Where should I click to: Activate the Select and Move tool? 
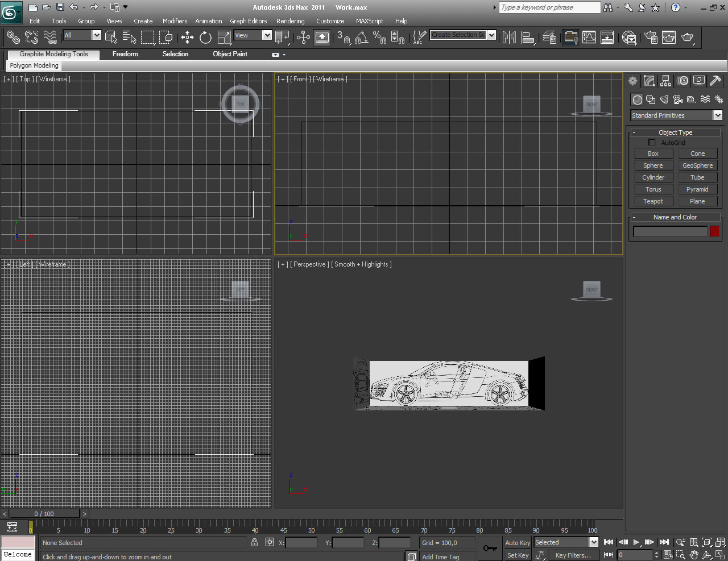coord(187,38)
